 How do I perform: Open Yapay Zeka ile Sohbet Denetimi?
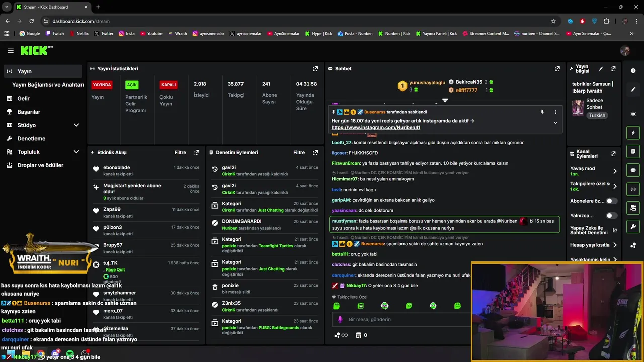[593, 230]
